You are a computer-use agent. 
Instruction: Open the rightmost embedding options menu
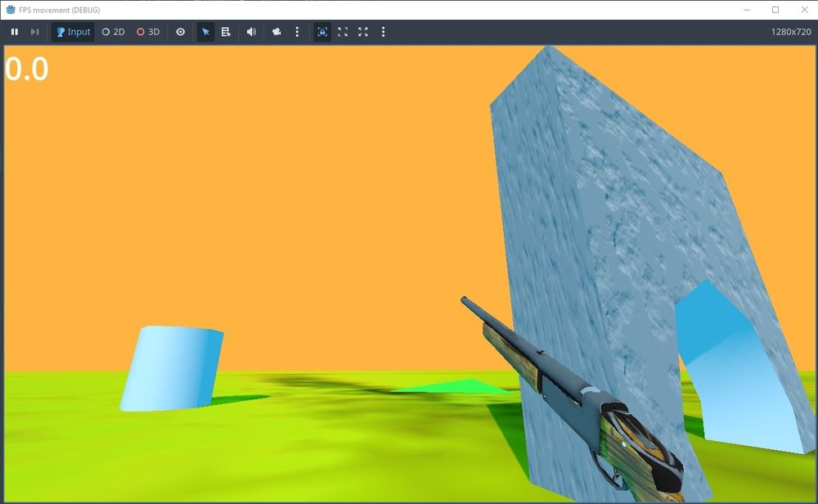coord(383,32)
